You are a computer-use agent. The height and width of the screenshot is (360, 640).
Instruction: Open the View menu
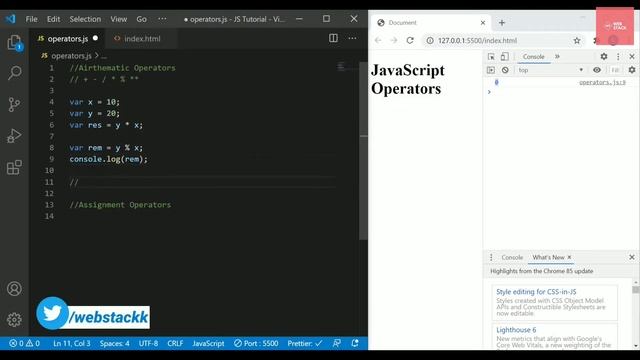pos(118,19)
